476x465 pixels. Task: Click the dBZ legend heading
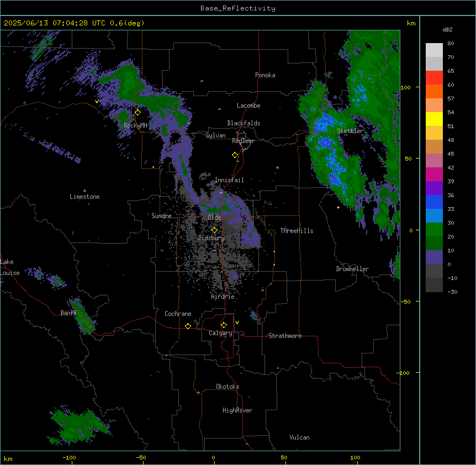(447, 29)
